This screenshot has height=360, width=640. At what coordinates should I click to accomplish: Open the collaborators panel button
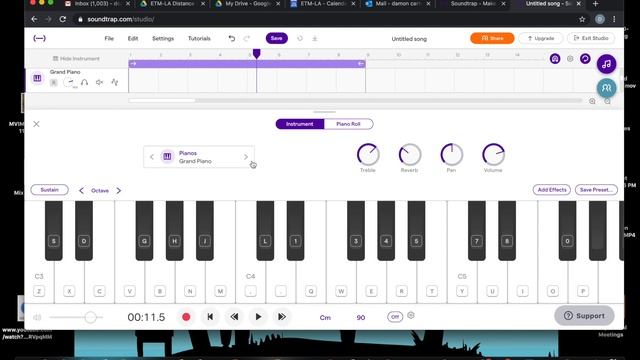tap(607, 88)
